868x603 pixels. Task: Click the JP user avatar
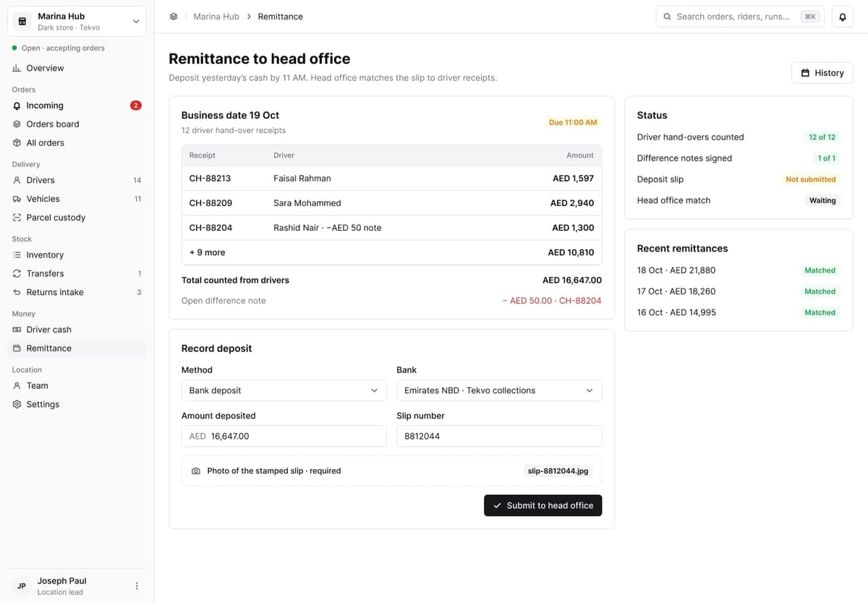22,586
